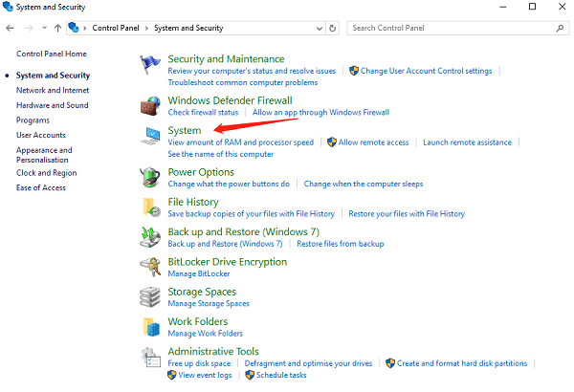Click Defragment and optimise your drives

(x=308, y=363)
